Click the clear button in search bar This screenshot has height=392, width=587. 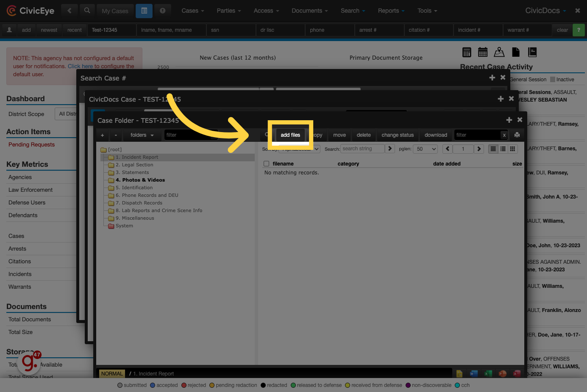tap(562, 30)
